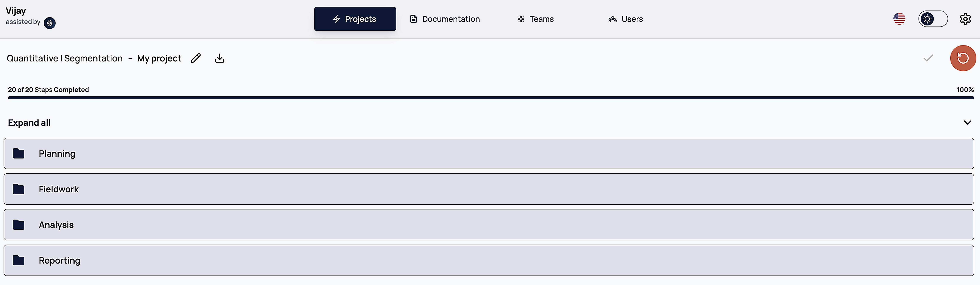Expand the Fieldwork section

pos(489,189)
